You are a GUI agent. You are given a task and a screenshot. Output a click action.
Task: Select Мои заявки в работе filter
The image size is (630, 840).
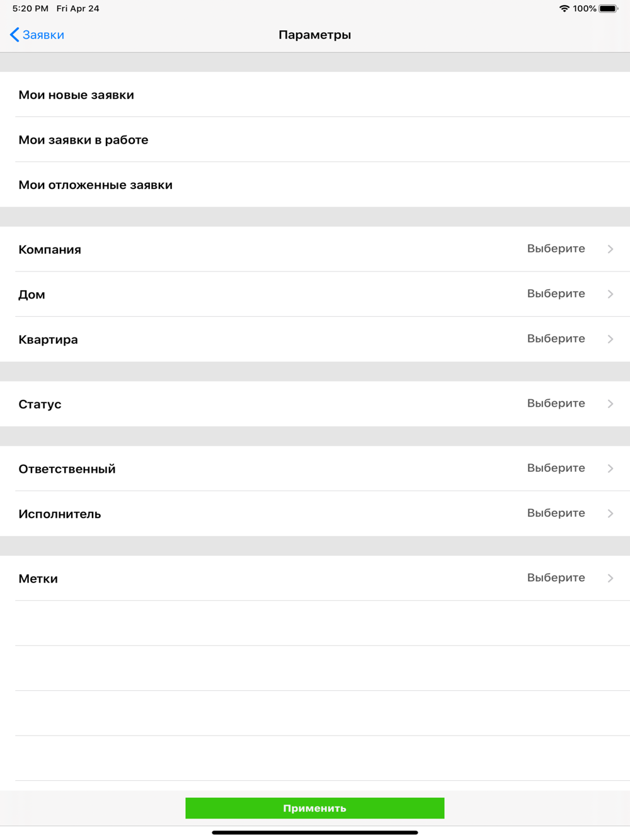(x=83, y=140)
